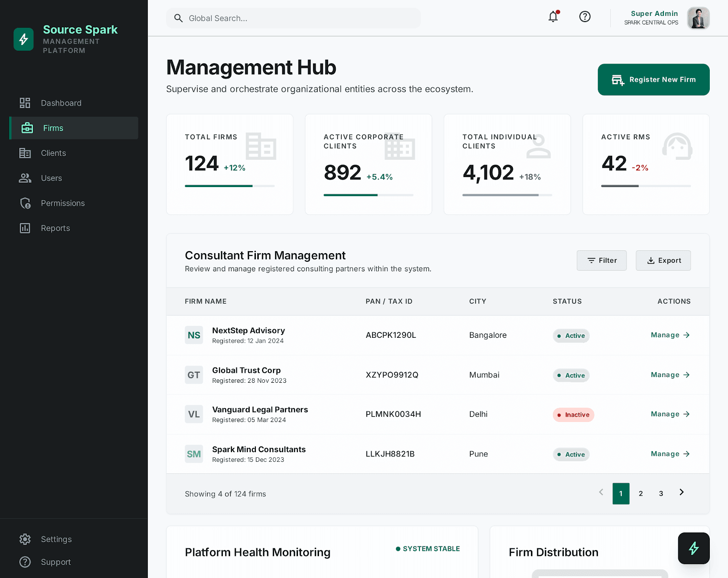The image size is (728, 578).
Task: Click the Support question icon
Action: (x=25, y=562)
